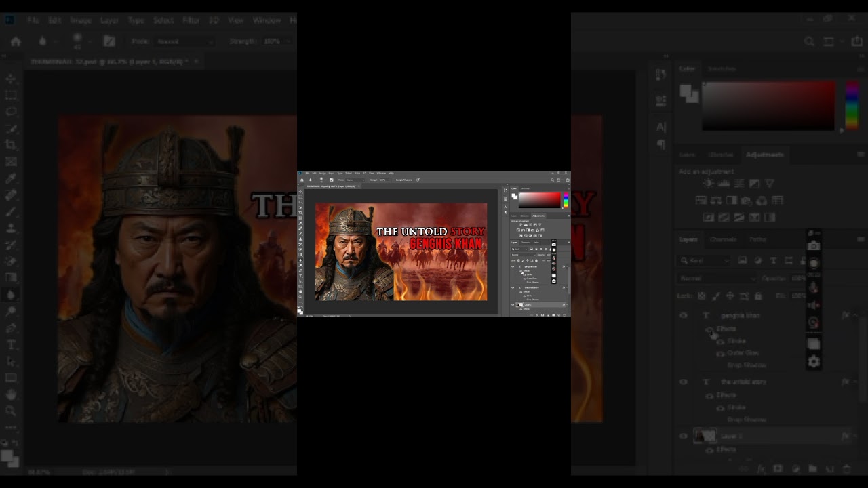Choose the Crop tool in the dimmed backdrop
The width and height of the screenshot is (868, 488).
(x=11, y=144)
